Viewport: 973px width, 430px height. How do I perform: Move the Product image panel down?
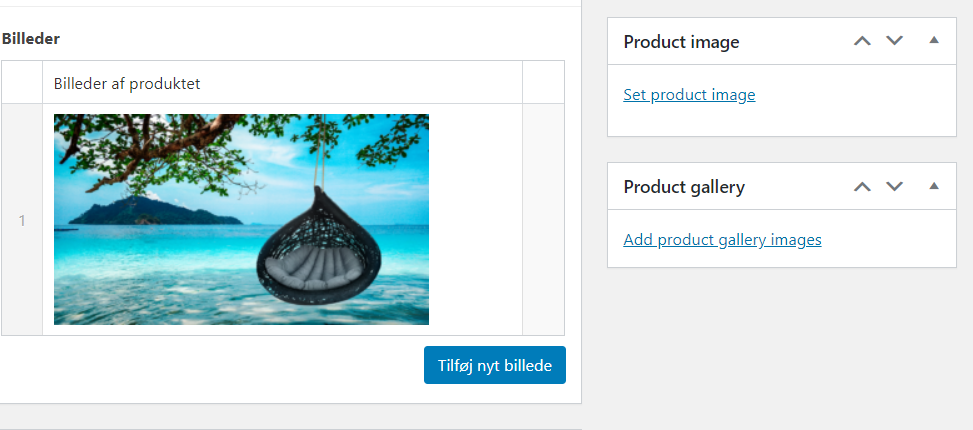pyautogui.click(x=895, y=41)
